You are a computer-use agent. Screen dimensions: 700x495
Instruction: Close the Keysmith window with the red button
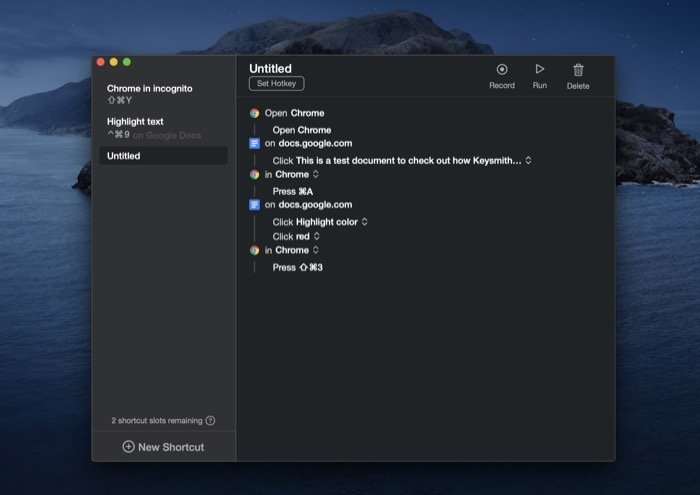click(x=100, y=62)
